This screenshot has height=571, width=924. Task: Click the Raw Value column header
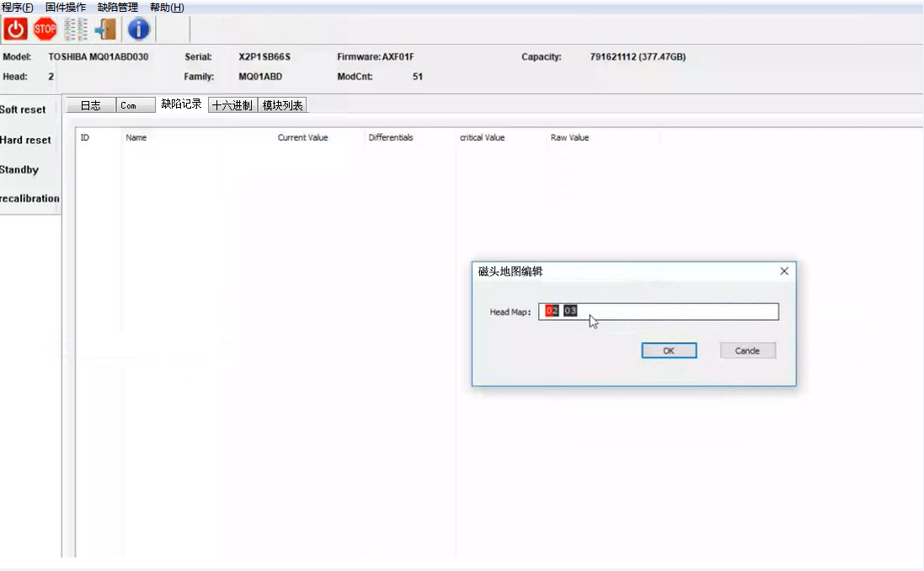click(570, 137)
